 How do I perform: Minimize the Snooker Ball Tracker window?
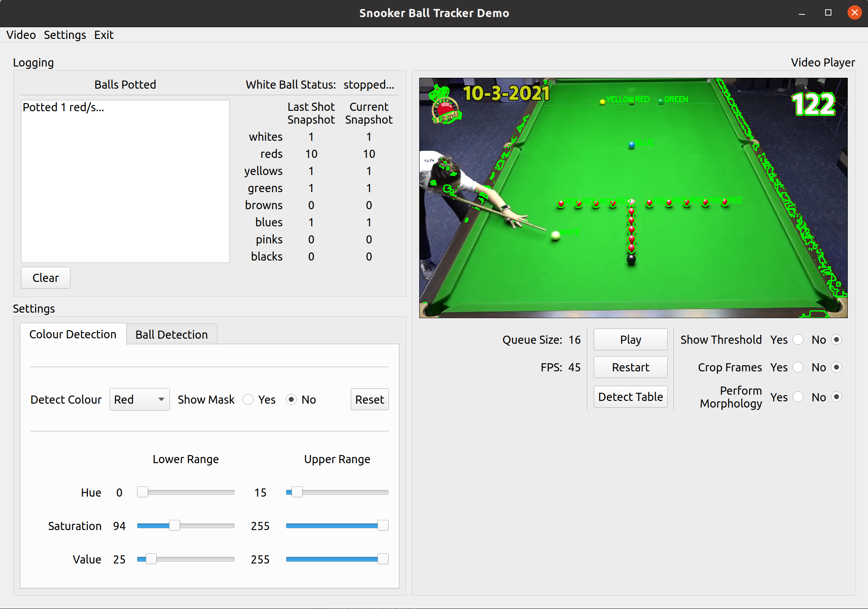click(x=802, y=13)
